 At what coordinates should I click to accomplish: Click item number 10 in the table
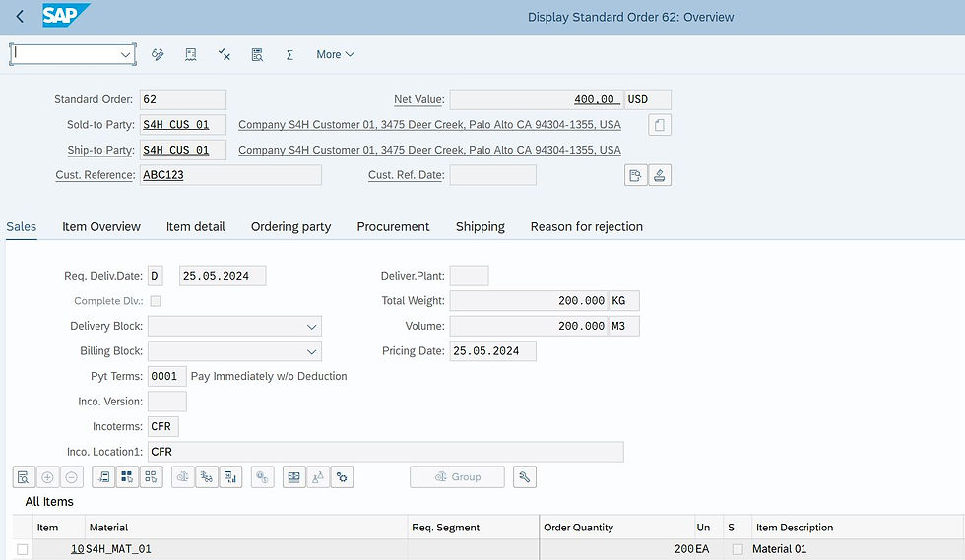(x=77, y=549)
